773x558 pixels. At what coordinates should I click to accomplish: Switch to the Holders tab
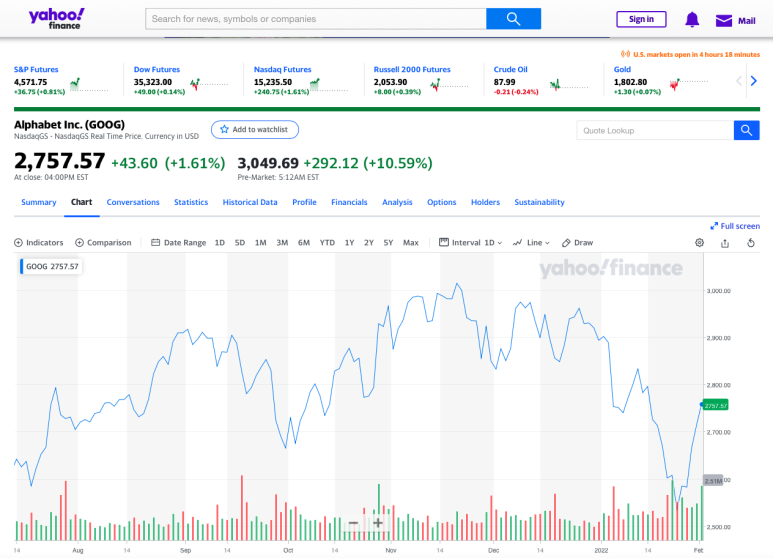[x=485, y=202]
